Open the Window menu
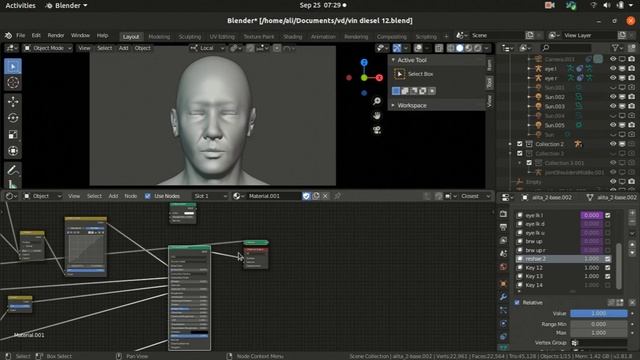The width and height of the screenshot is (640, 360). point(80,36)
